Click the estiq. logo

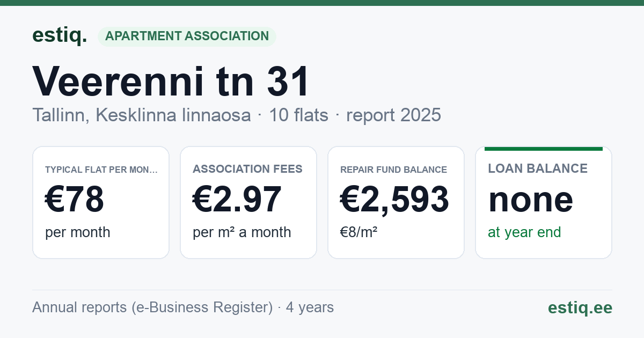(x=60, y=36)
